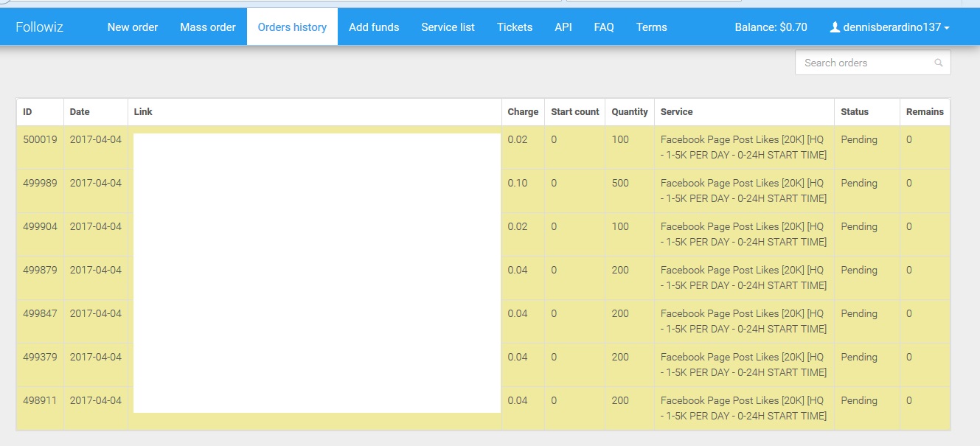Click the user profile icon beside dennisberardino137
Image resolution: width=980 pixels, height=446 pixels.
[835, 27]
